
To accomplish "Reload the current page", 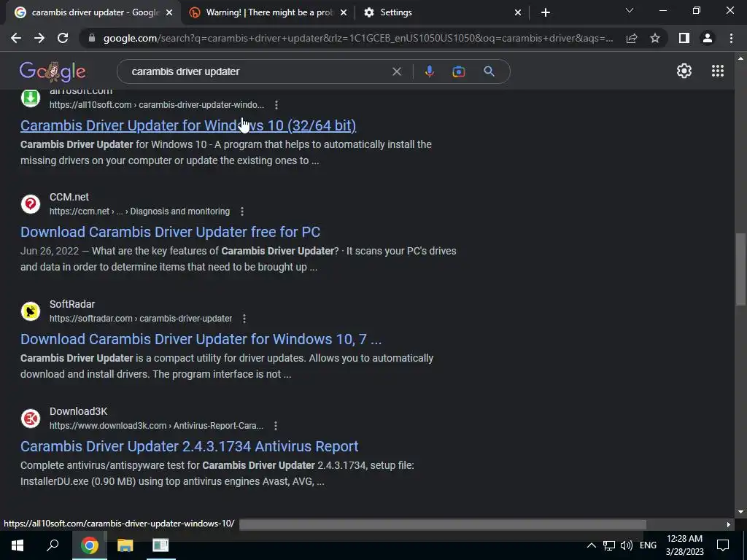I will tap(63, 38).
